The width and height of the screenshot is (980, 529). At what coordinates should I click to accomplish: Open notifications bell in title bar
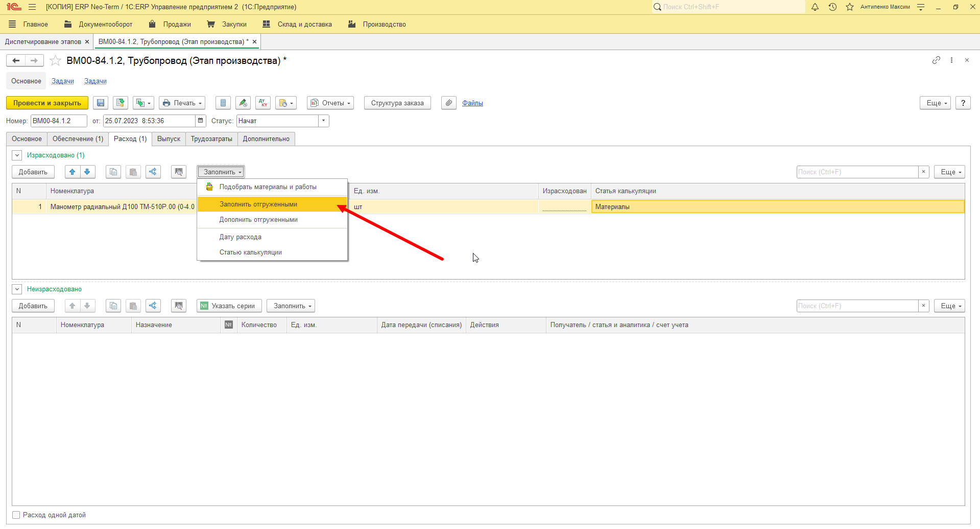pos(815,7)
